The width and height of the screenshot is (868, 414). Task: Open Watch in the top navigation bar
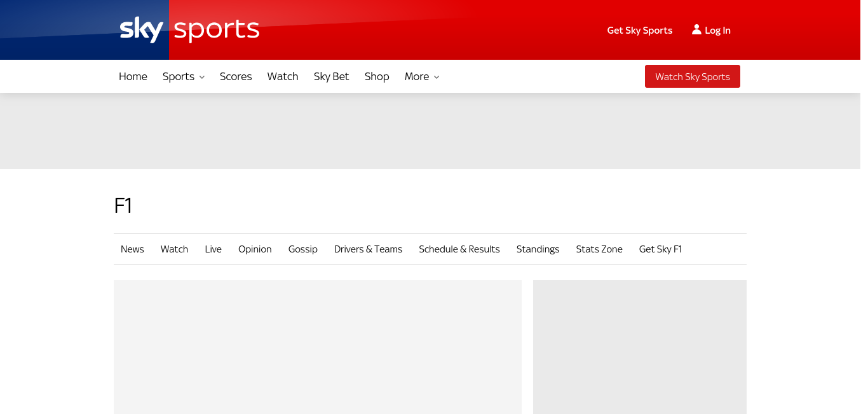283,76
